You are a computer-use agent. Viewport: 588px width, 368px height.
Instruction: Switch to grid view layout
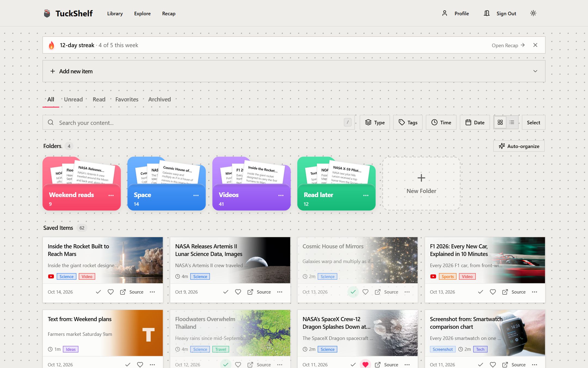pos(500,122)
